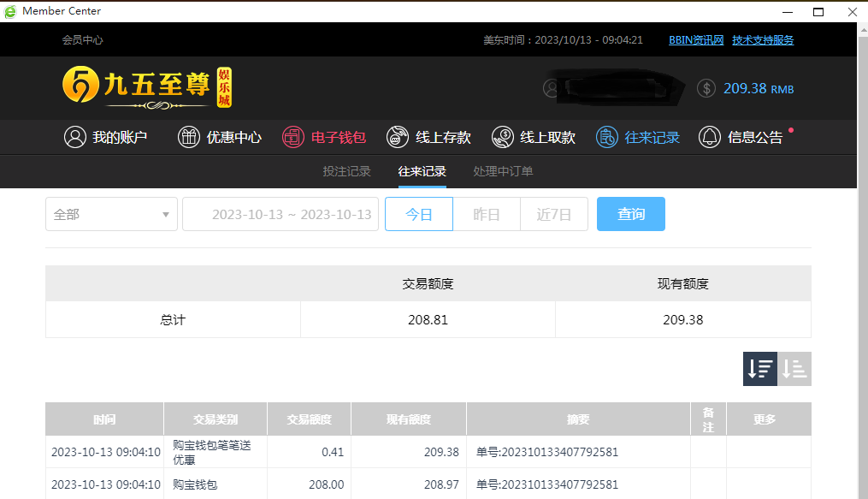Image resolution: width=868 pixels, height=499 pixels.
Task: Select 近7日 date filter
Action: [554, 214]
